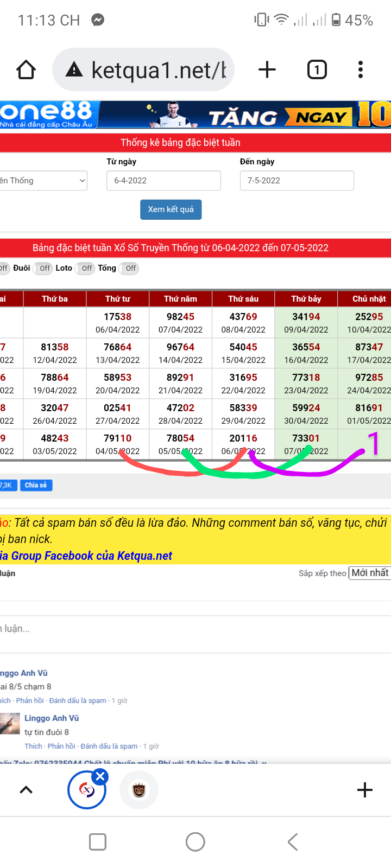Toggle the Đuôi switch
Image resolution: width=391 pixels, height=868 pixels.
(x=43, y=268)
